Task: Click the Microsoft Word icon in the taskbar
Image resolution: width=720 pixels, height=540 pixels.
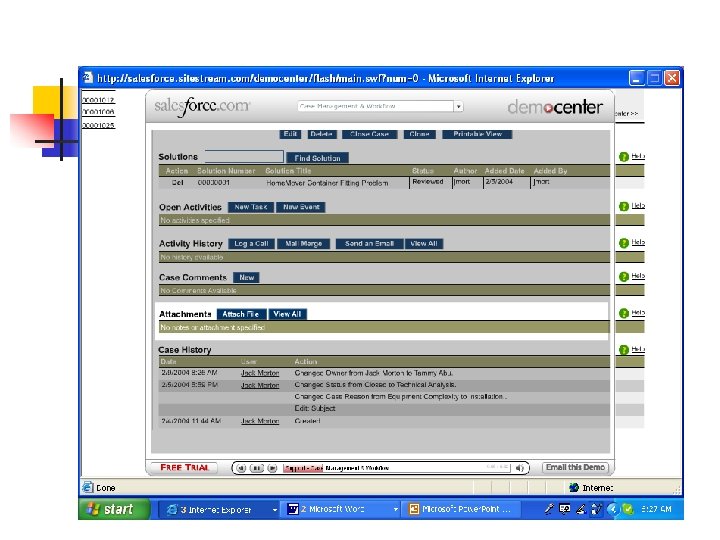Action: (x=292, y=509)
